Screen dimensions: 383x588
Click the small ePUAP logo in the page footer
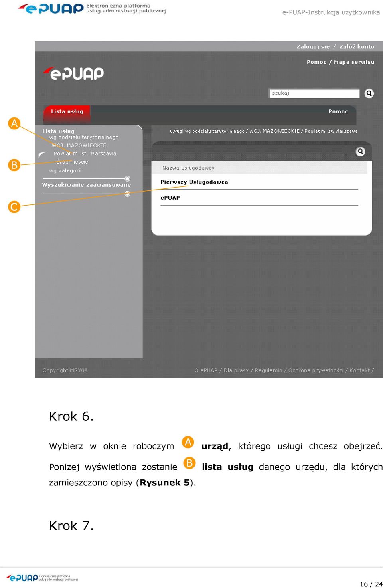click(x=42, y=578)
